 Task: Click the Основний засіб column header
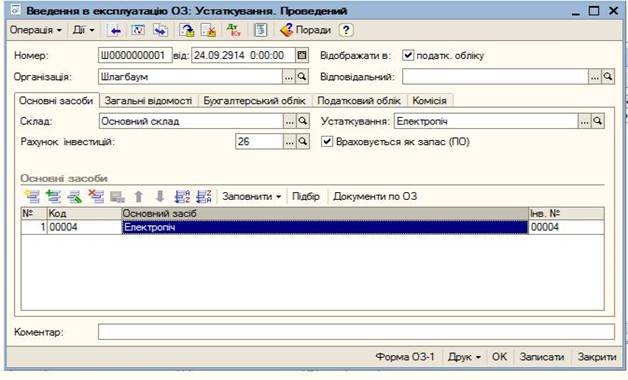tap(325, 213)
